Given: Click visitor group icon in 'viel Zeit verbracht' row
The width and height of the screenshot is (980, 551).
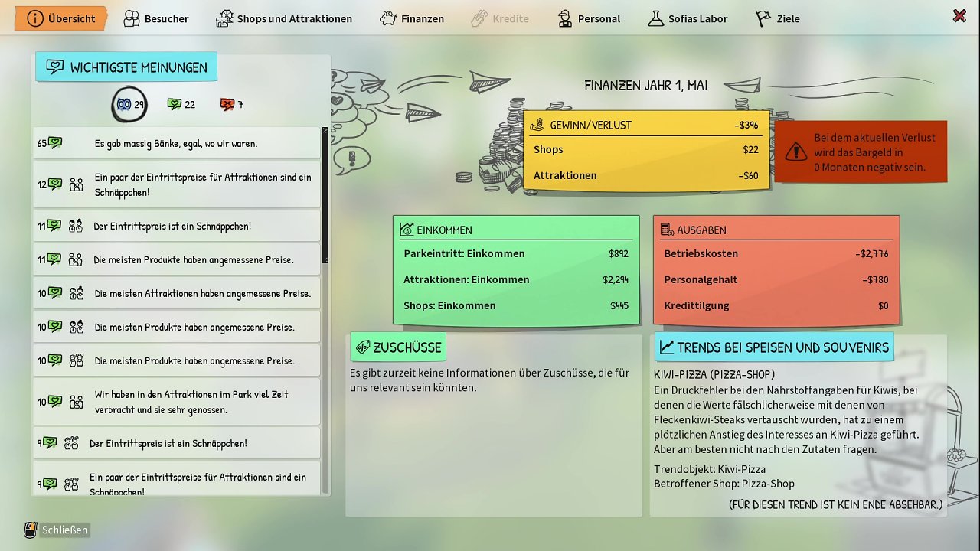Looking at the screenshot, I should click(x=76, y=402).
